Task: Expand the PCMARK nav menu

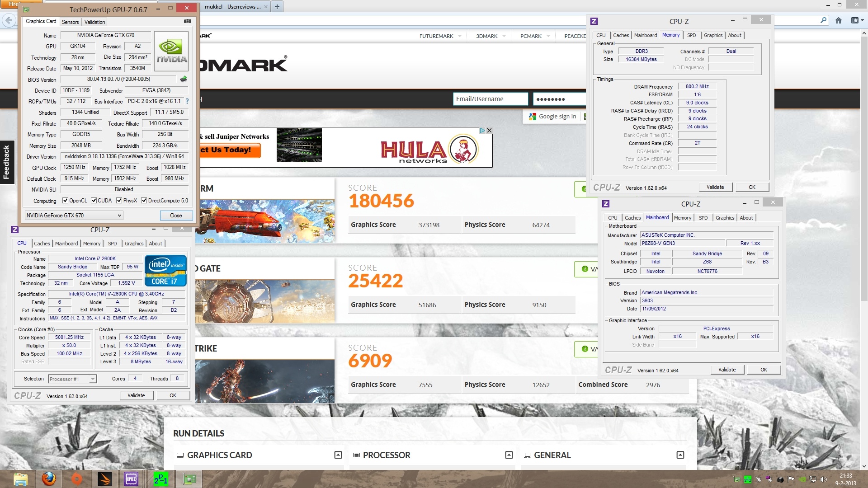Action: [548, 36]
